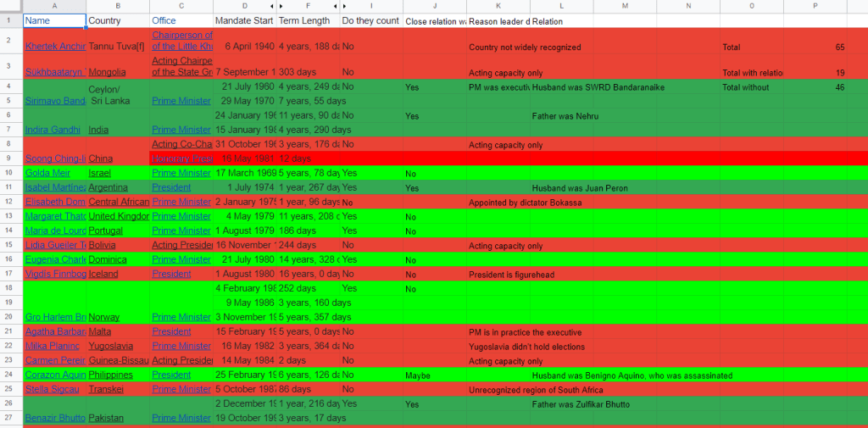Click the unhide arrow on column D header

coord(271,7)
